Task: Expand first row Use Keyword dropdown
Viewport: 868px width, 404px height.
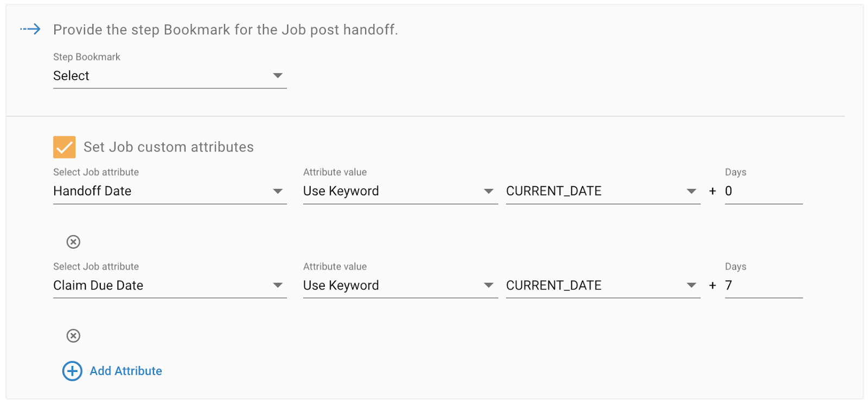Action: (x=400, y=191)
